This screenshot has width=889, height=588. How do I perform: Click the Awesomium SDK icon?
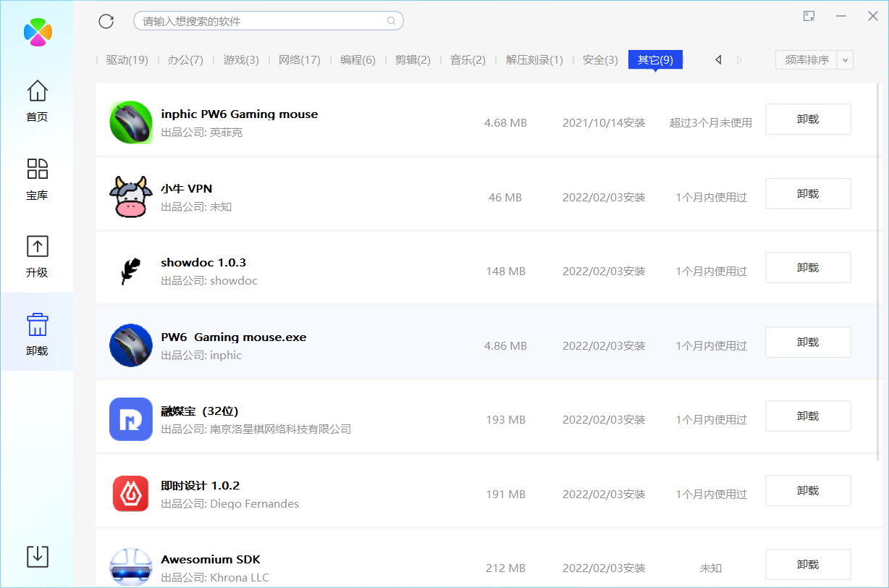tap(131, 568)
